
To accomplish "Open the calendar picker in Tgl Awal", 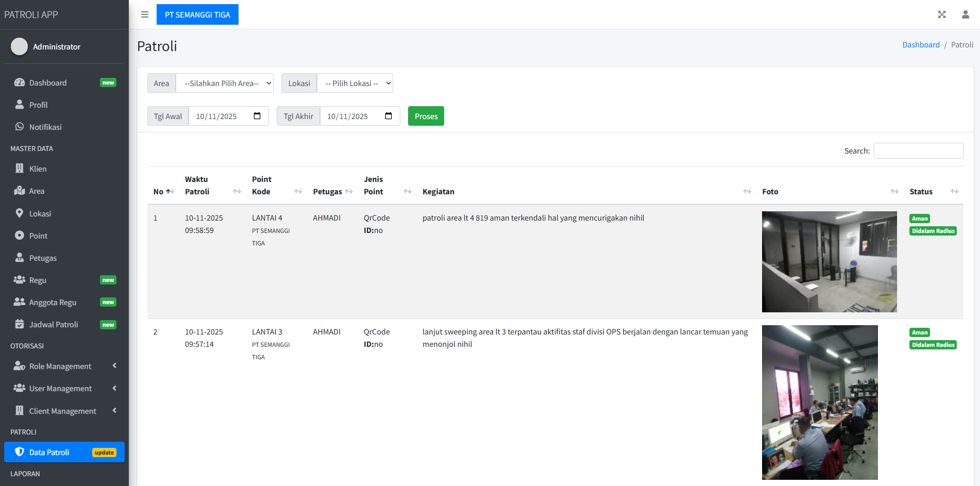I will 257,116.
